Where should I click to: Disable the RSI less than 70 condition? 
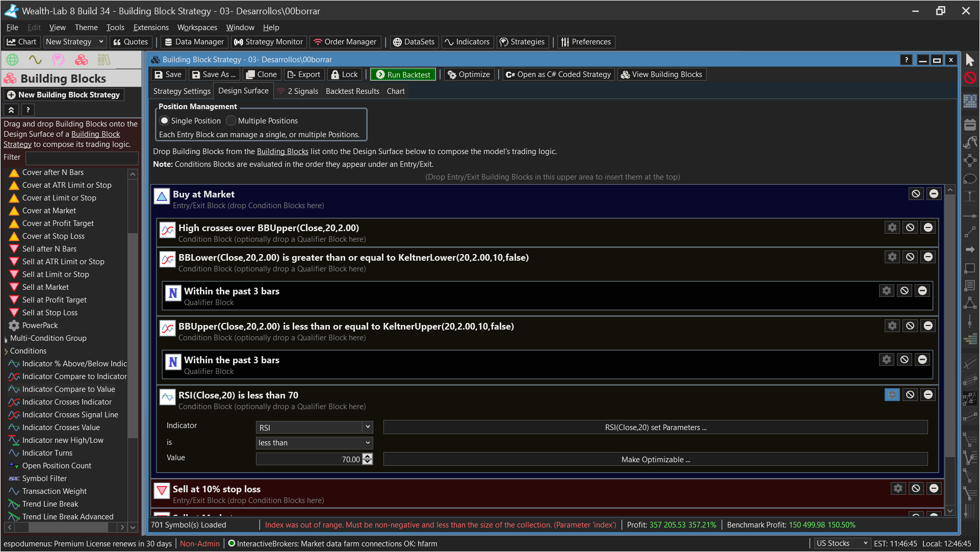click(910, 395)
